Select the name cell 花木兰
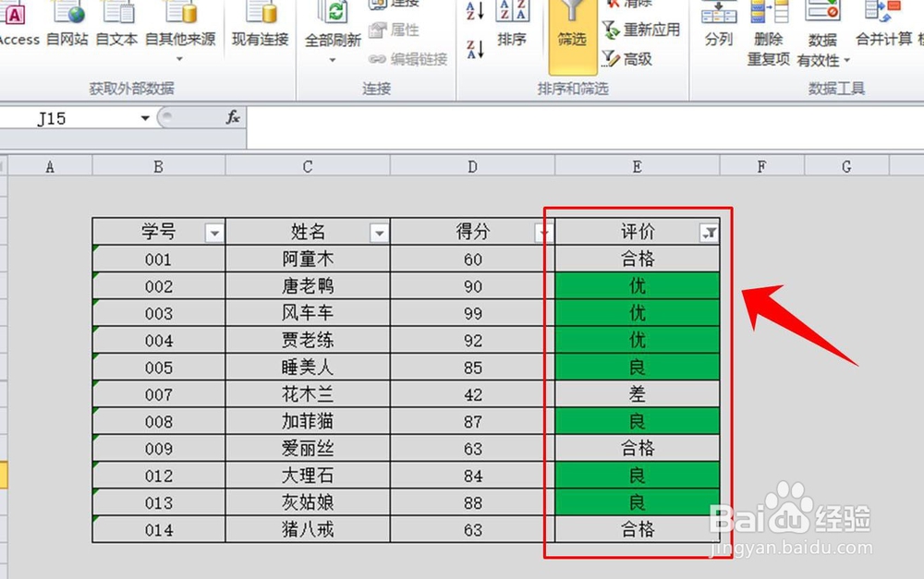 click(x=308, y=394)
